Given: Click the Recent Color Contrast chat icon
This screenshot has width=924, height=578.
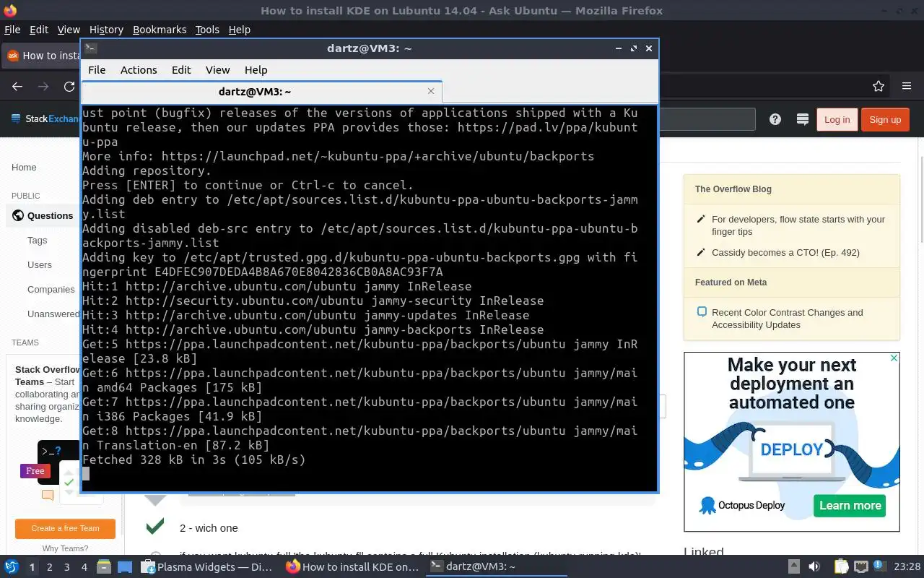Looking at the screenshot, I should point(701,312).
